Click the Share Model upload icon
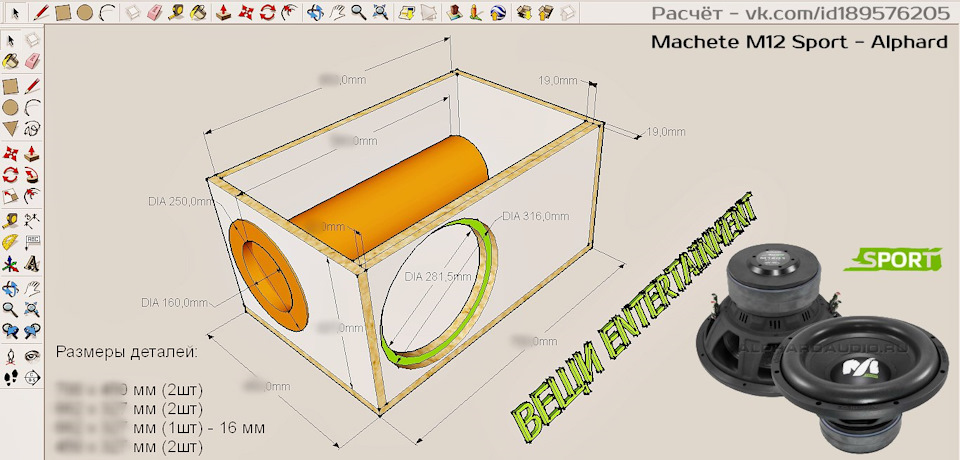 tap(545, 12)
